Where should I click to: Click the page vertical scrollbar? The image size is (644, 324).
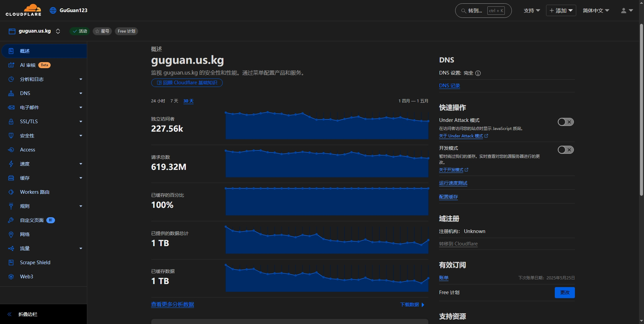(x=641, y=109)
